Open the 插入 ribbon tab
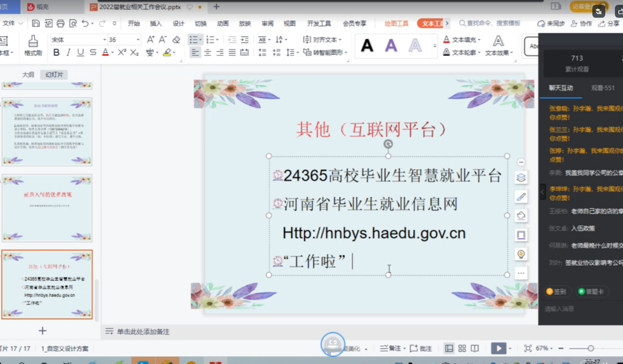 [x=156, y=23]
